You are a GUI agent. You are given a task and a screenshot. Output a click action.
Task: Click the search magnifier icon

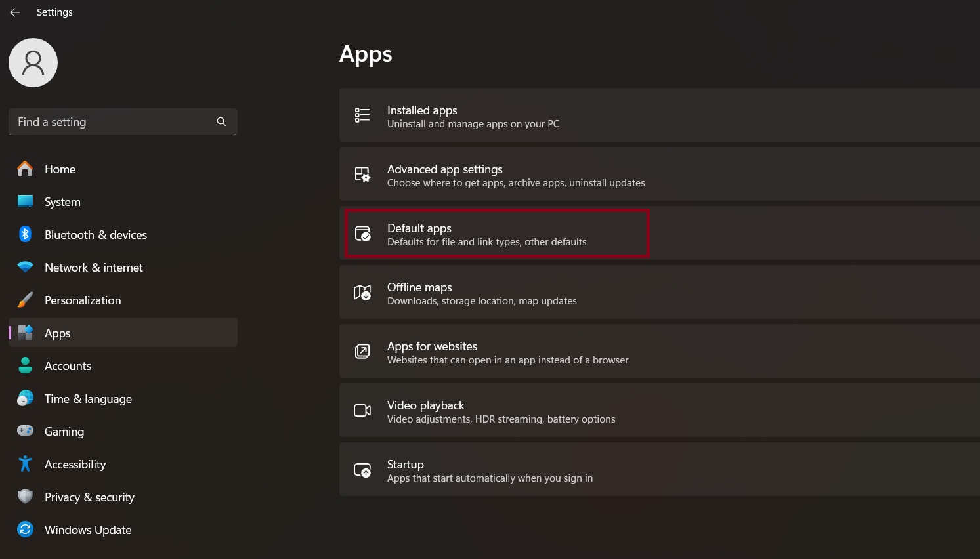coord(221,121)
